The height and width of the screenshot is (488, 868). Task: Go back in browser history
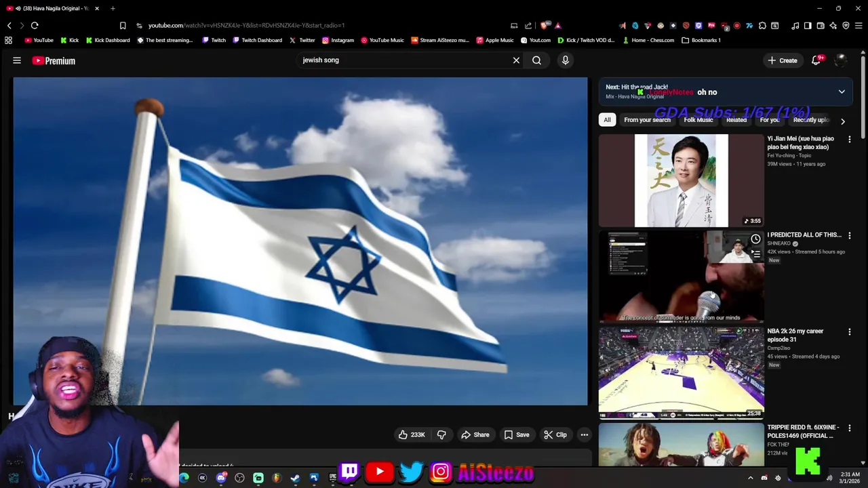click(9, 26)
